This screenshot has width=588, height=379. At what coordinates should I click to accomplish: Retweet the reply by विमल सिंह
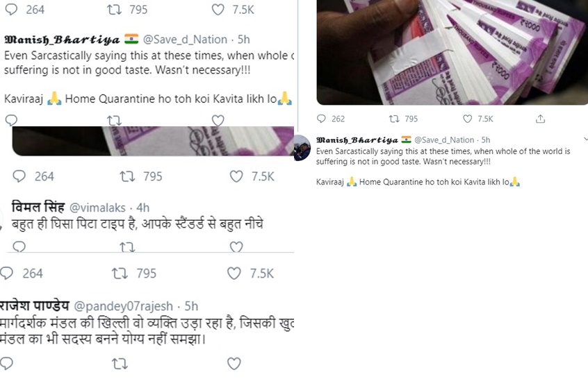pyautogui.click(x=128, y=246)
